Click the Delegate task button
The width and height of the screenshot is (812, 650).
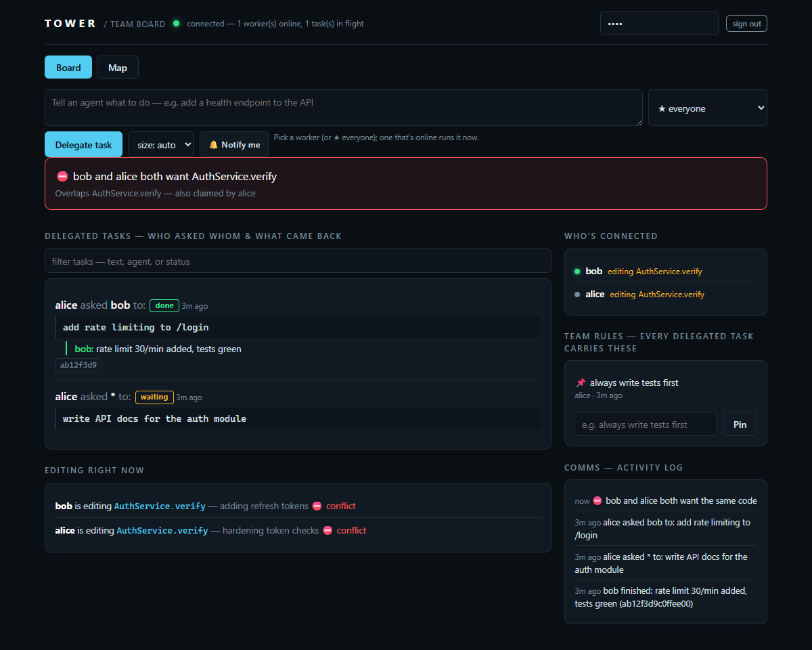point(83,144)
